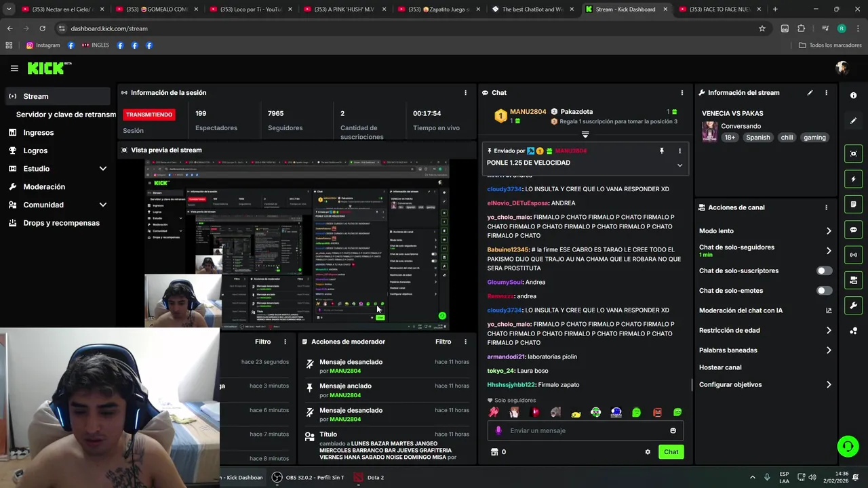868x488 pixels.
Task: Open options menu of Información de la sesión
Action: tap(465, 93)
